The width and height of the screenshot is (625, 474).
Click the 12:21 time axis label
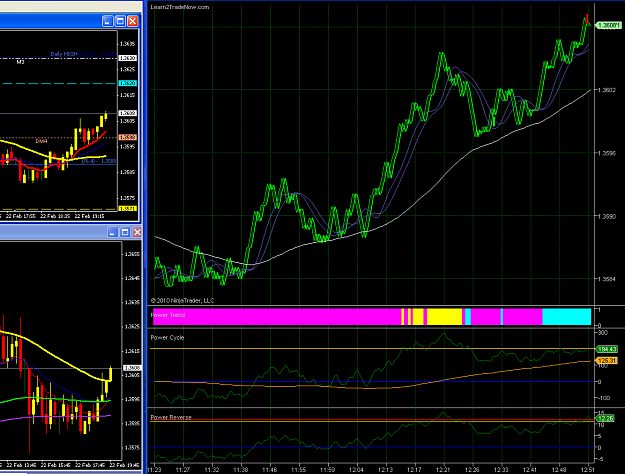pyautogui.click(x=443, y=470)
